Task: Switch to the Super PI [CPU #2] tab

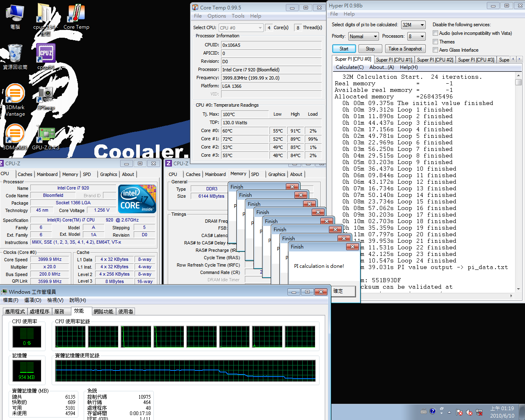Action: click(435, 60)
